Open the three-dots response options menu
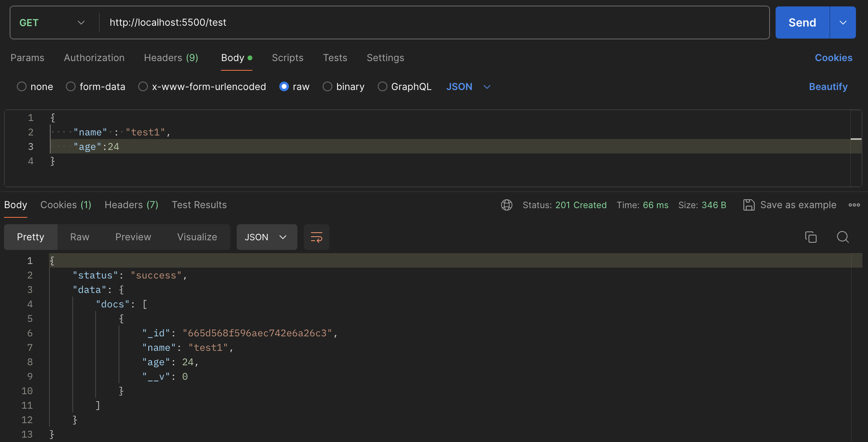868x442 pixels. 854,205
